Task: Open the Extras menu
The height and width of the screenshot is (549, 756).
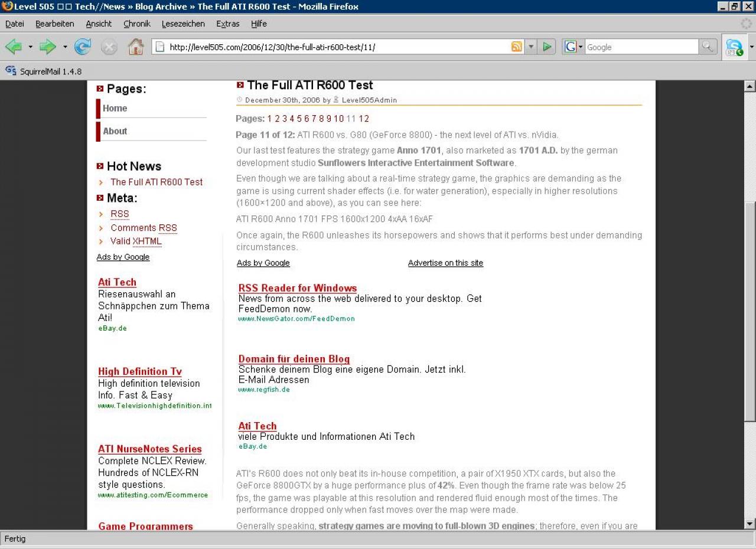Action: [x=228, y=24]
